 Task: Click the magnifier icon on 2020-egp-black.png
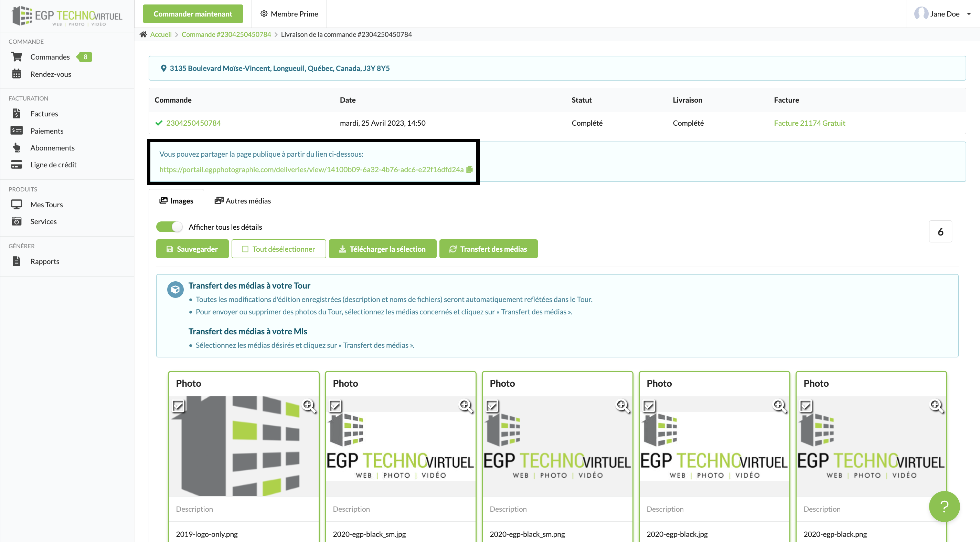pos(936,406)
